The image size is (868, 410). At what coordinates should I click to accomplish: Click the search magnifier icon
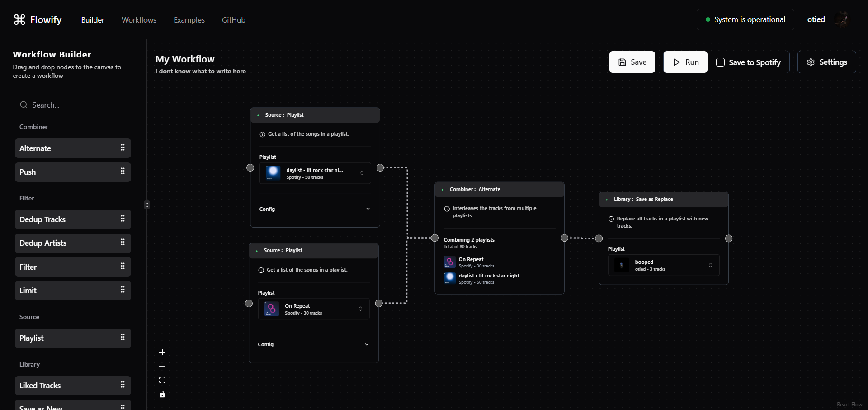pyautogui.click(x=24, y=105)
